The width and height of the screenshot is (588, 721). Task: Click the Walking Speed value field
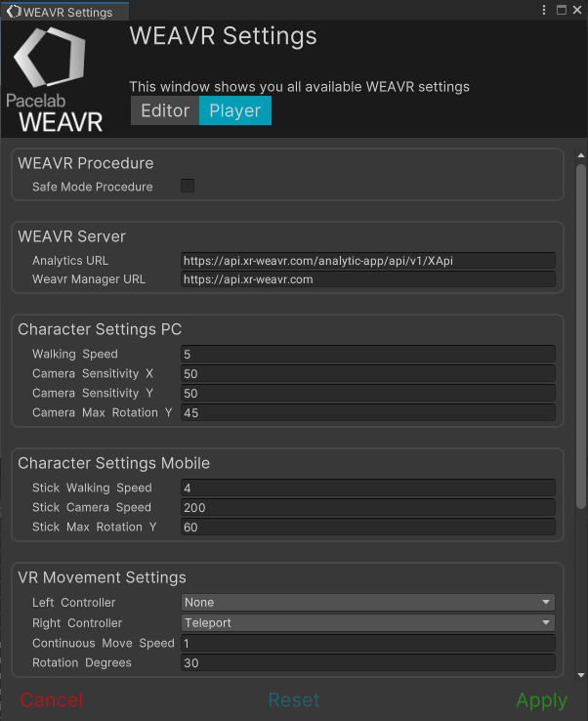368,354
